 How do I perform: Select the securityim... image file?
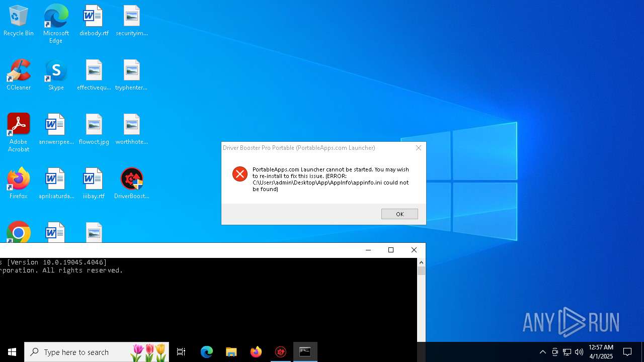[131, 21]
